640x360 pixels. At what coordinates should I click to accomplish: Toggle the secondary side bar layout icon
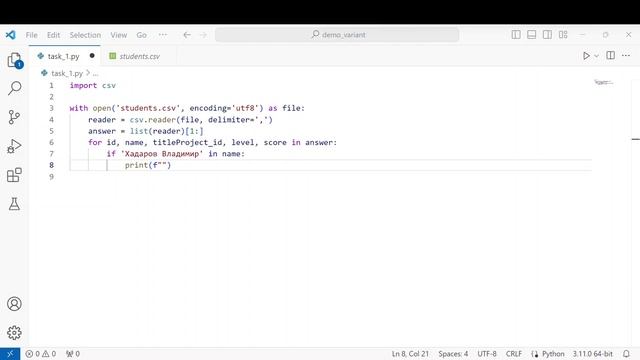[547, 35]
